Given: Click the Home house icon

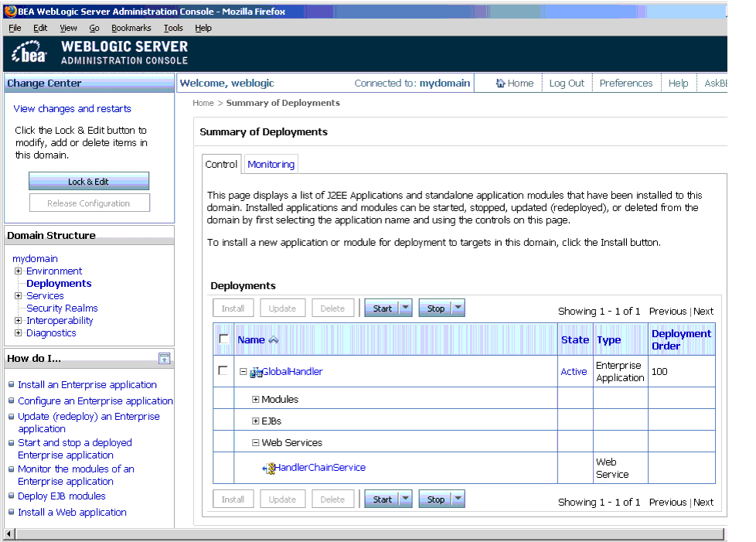Looking at the screenshot, I should click(x=500, y=83).
